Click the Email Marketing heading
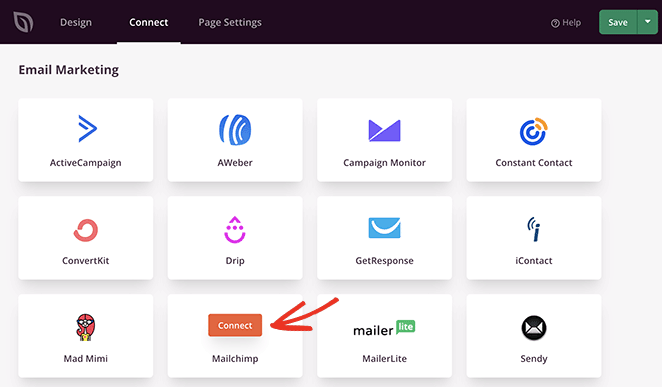This screenshot has height=387, width=662. pyautogui.click(x=68, y=70)
